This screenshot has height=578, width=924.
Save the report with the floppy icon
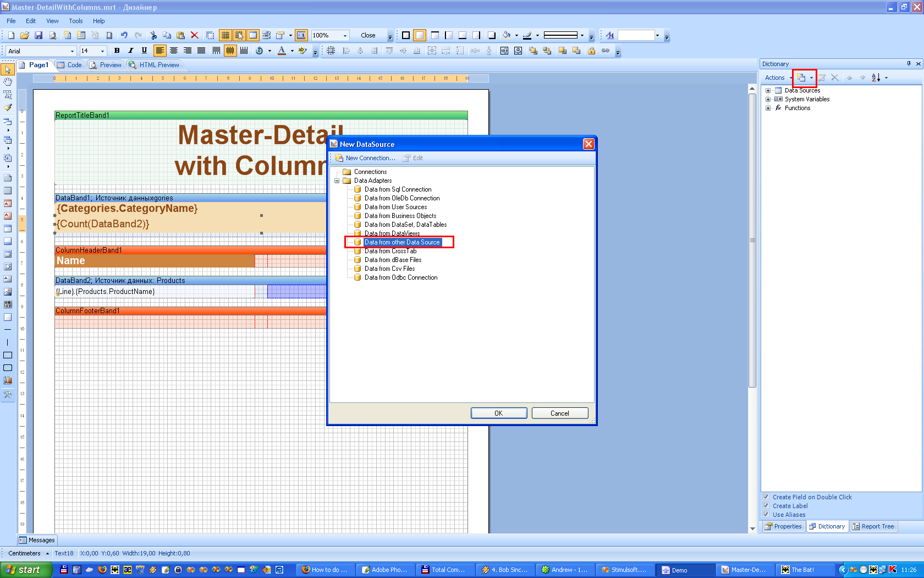[x=38, y=35]
